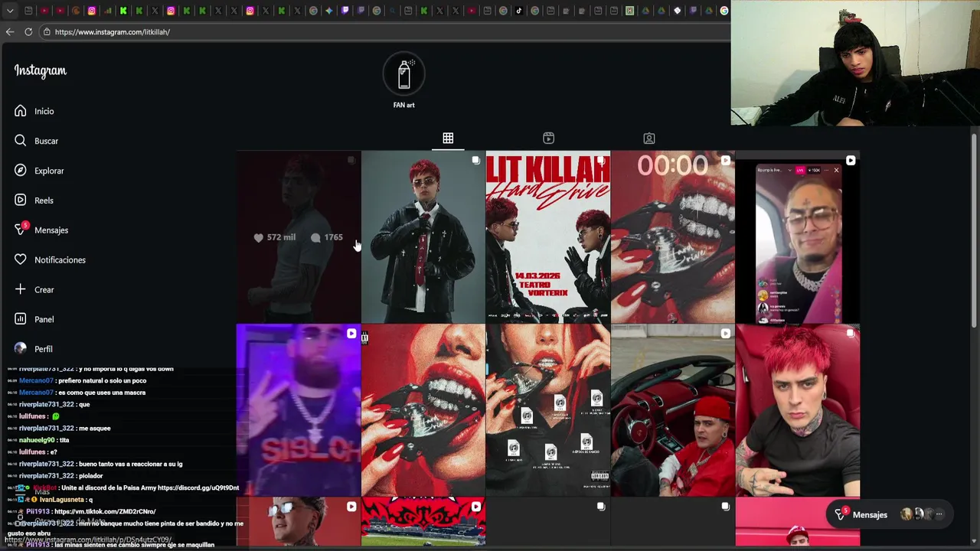Open the red lips grill close-up post
The width and height of the screenshot is (980, 551).
pos(423,410)
